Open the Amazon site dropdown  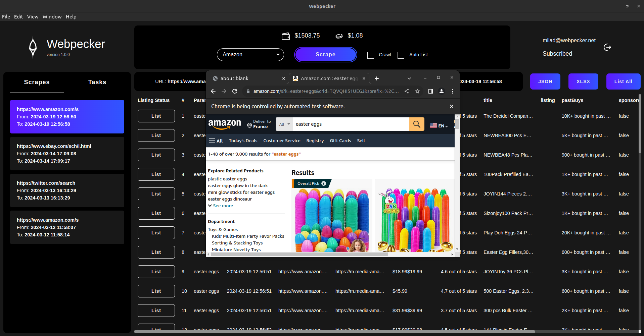[250, 55]
